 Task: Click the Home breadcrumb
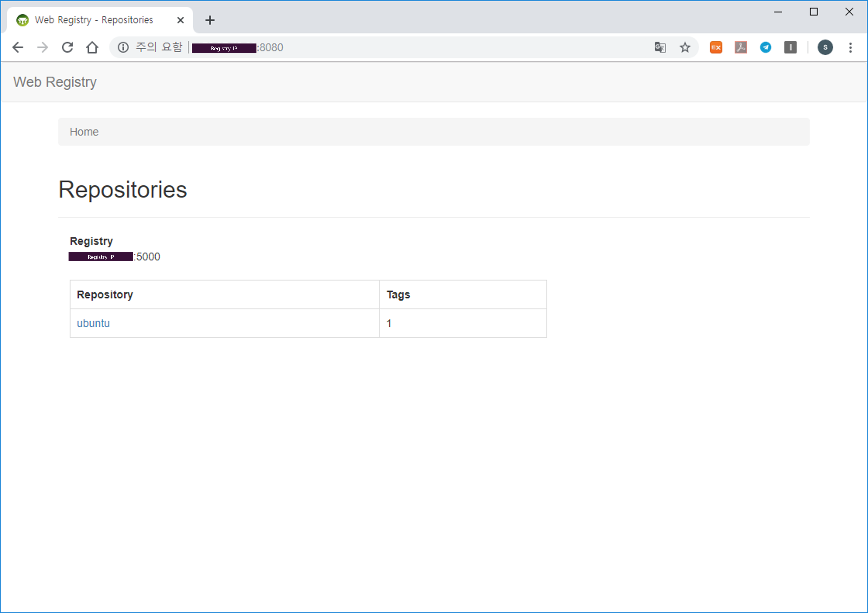point(84,132)
